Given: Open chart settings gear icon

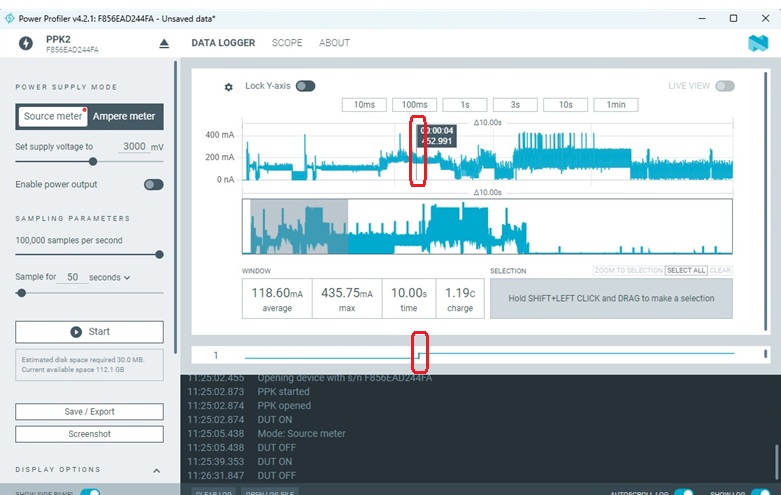Looking at the screenshot, I should pyautogui.click(x=229, y=87).
